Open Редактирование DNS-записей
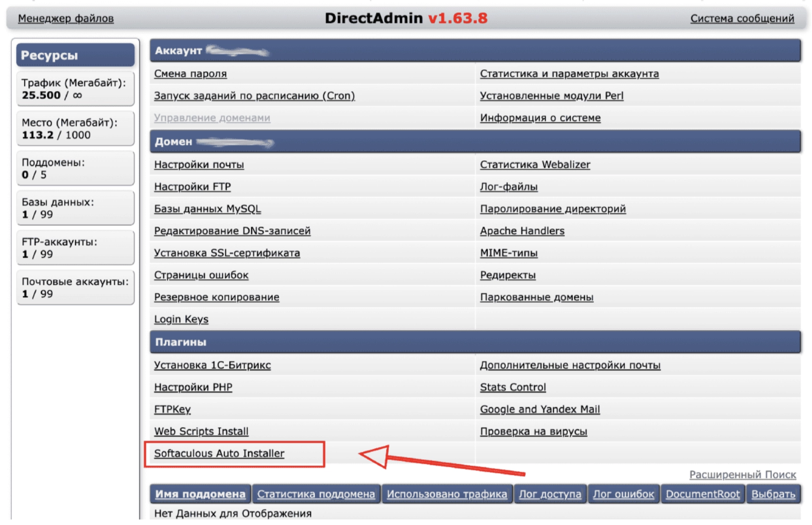812x525 pixels. click(232, 231)
